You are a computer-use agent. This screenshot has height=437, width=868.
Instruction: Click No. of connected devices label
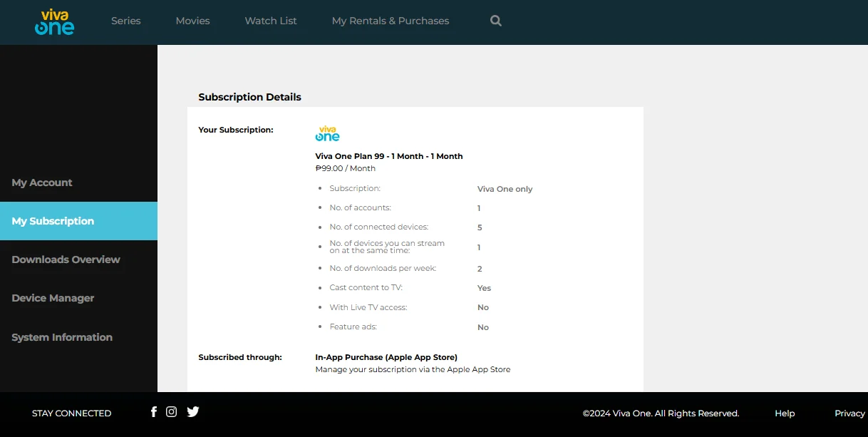[x=378, y=227]
